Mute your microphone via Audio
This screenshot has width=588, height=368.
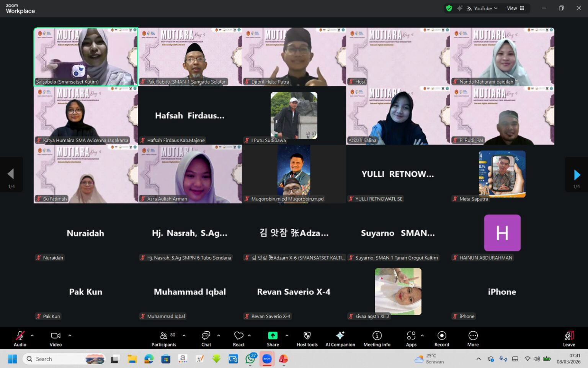[20, 337]
